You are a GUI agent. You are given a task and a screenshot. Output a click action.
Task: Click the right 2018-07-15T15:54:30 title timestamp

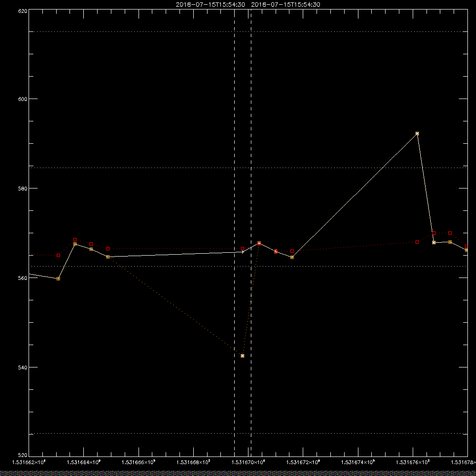tap(286, 5)
